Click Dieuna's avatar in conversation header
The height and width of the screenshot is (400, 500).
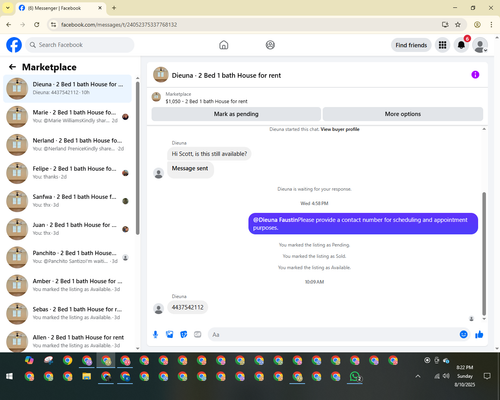point(161,75)
